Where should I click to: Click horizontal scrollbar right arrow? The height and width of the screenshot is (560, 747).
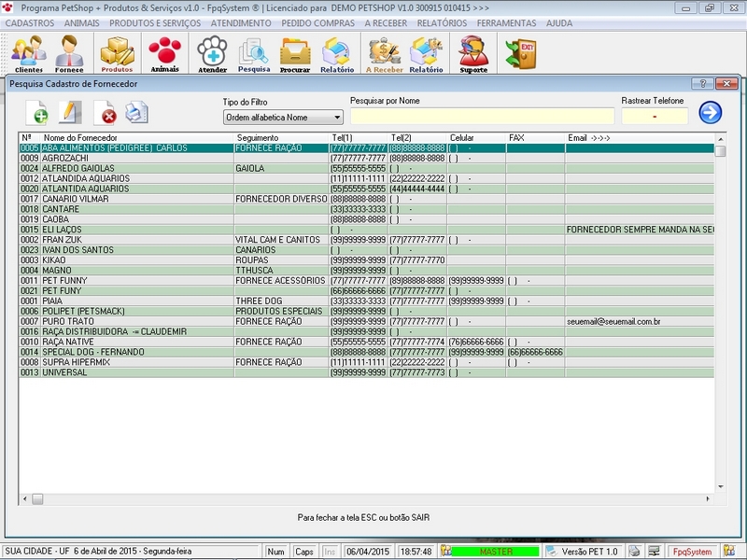point(708,499)
